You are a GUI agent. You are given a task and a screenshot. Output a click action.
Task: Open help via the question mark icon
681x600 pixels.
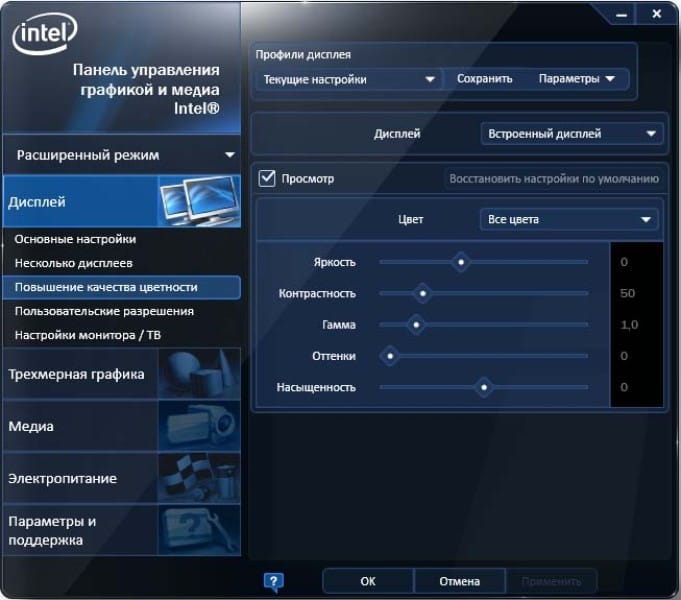pos(274,582)
